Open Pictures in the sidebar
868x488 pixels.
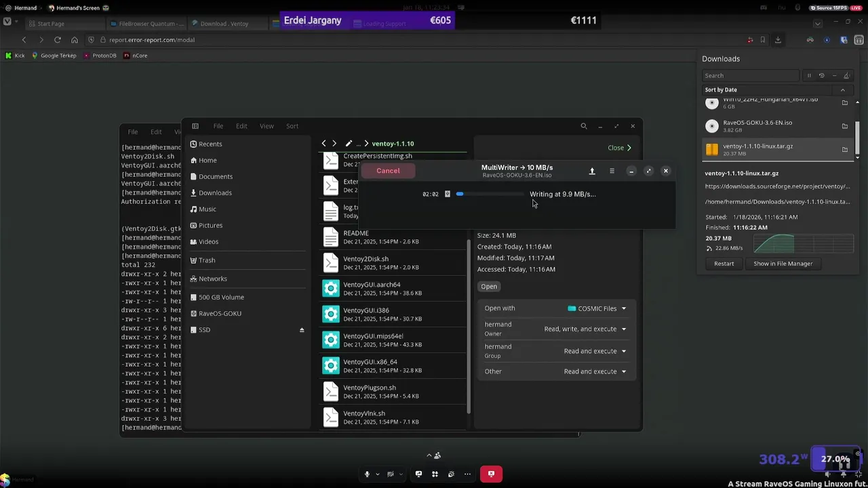246,225
